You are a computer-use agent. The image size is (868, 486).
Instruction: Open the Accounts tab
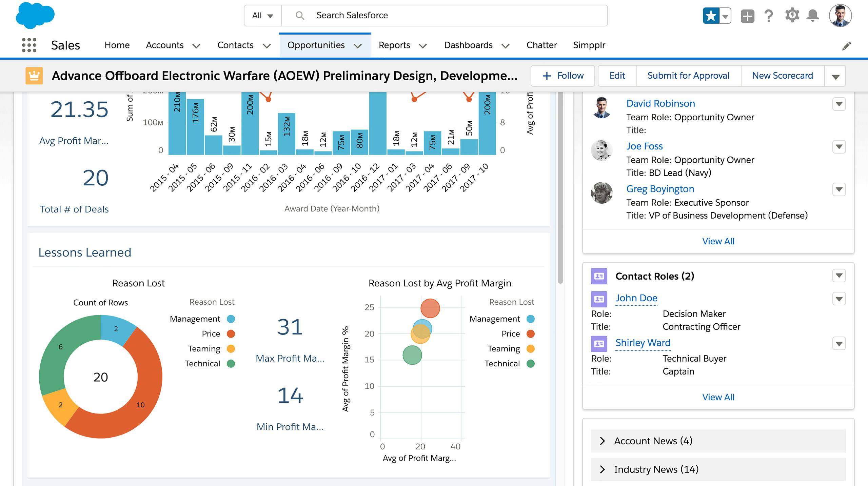tap(164, 45)
